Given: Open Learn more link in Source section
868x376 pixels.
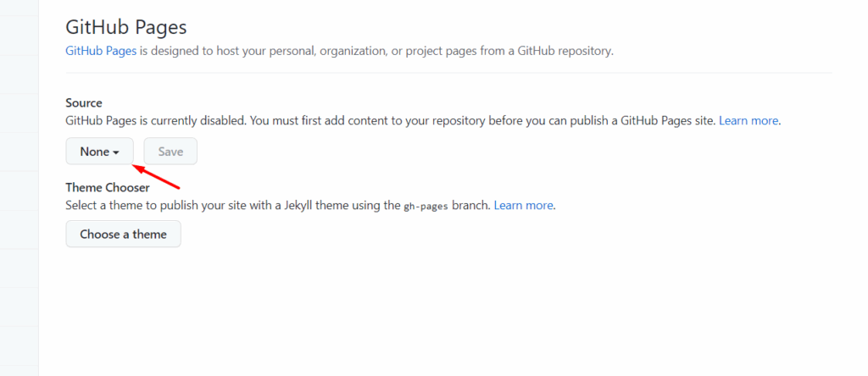Looking at the screenshot, I should [x=748, y=120].
